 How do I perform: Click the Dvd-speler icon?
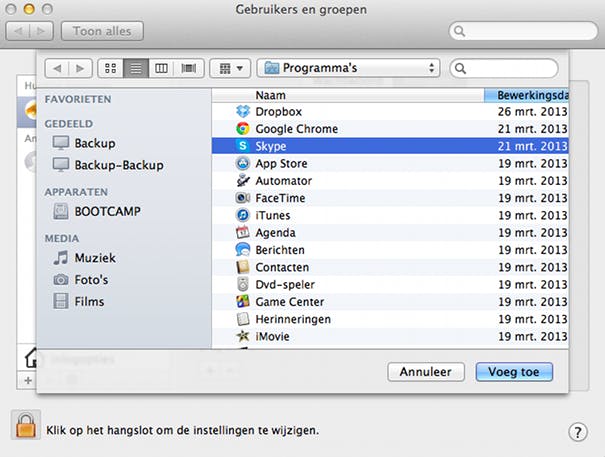[x=243, y=284]
